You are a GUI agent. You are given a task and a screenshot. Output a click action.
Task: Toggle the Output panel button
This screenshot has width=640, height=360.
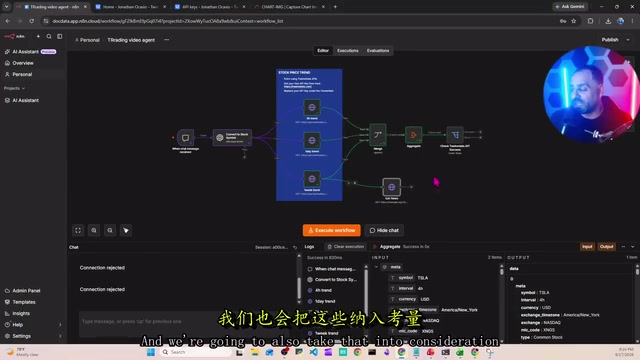click(x=607, y=247)
